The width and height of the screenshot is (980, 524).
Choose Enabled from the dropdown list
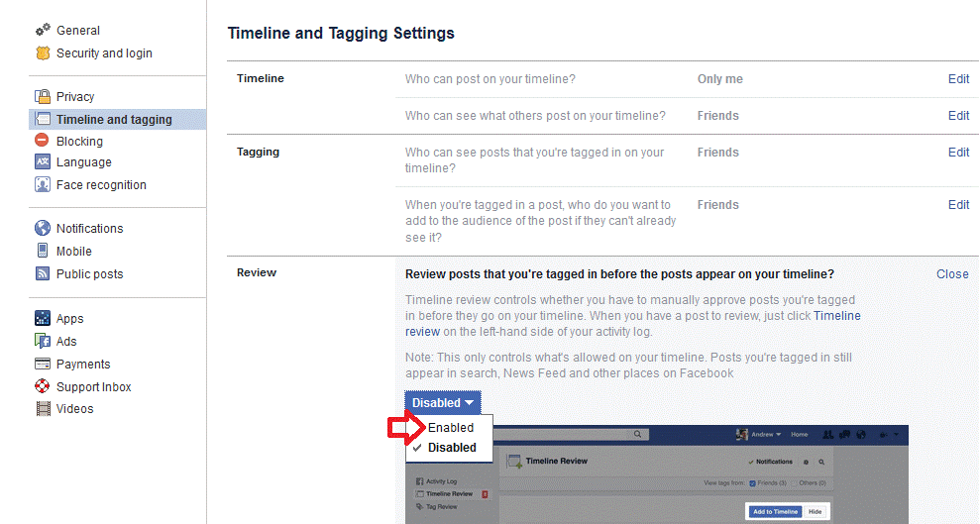coord(450,427)
